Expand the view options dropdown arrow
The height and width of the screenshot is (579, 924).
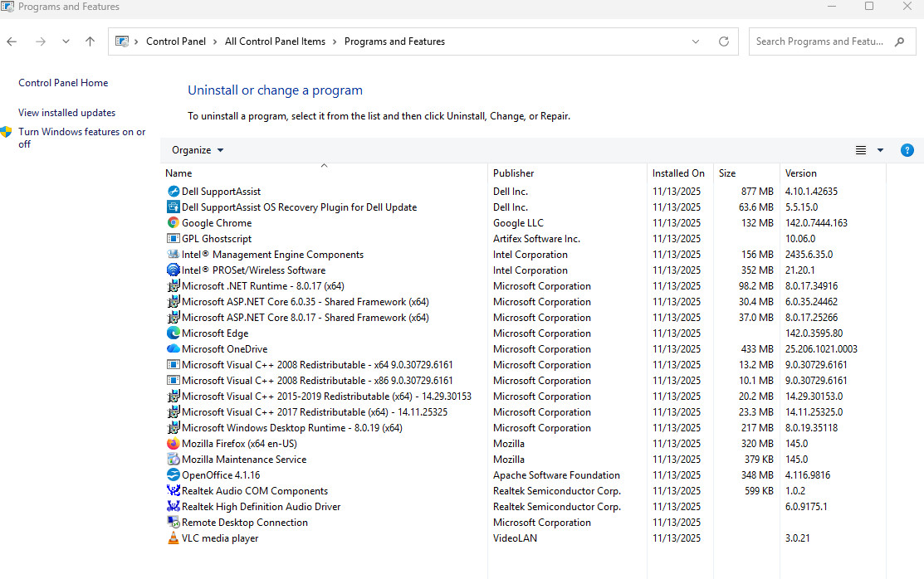tap(880, 150)
